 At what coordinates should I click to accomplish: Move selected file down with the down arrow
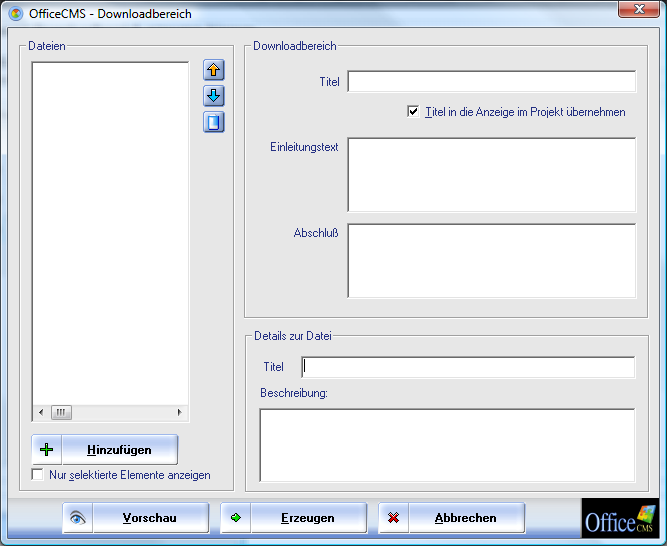click(x=214, y=96)
